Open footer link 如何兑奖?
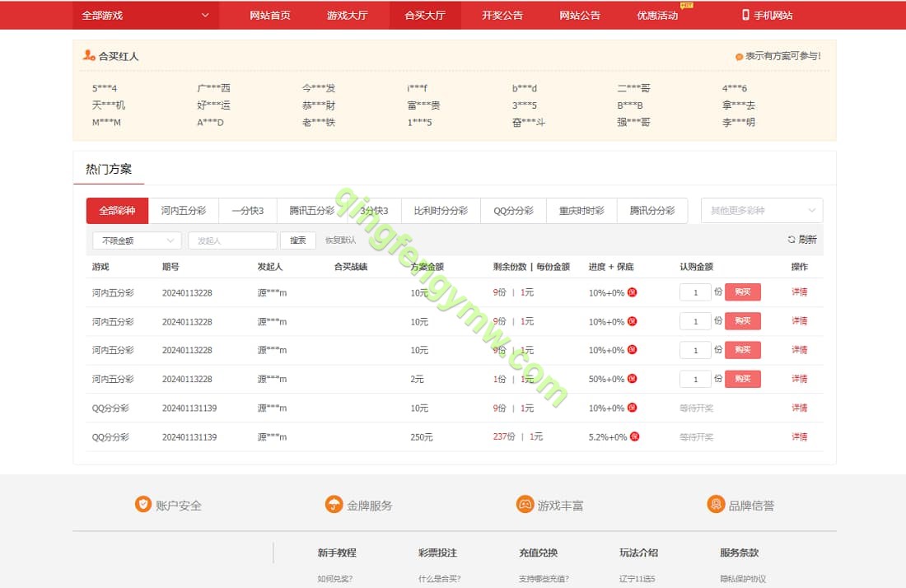This screenshot has width=906, height=588. click(335, 578)
